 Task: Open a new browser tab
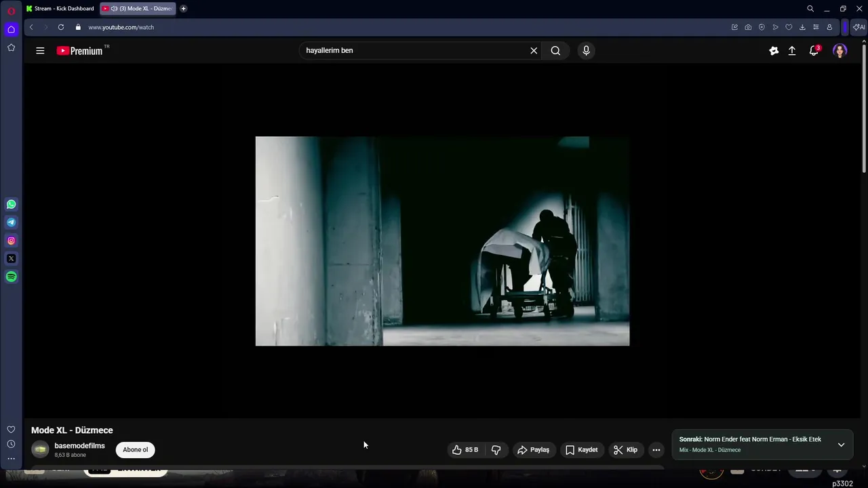183,9
